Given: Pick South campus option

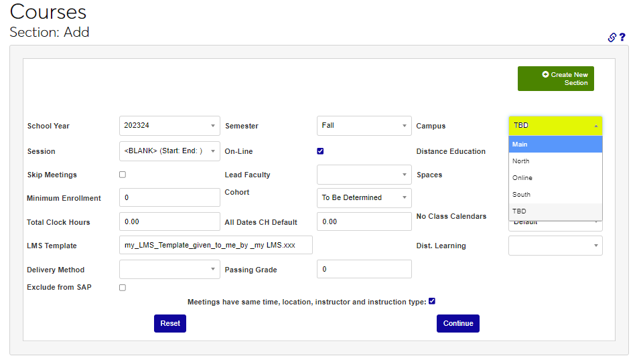Looking at the screenshot, I should 555,195.
